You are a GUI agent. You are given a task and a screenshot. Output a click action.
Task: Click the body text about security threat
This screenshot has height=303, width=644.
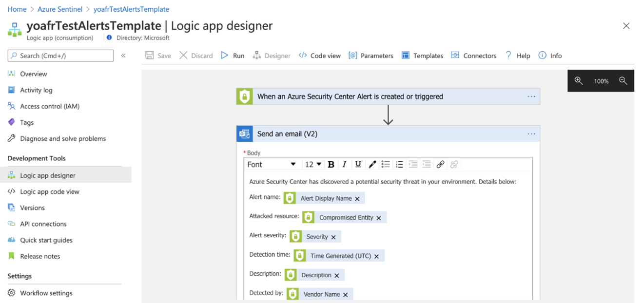point(383,182)
